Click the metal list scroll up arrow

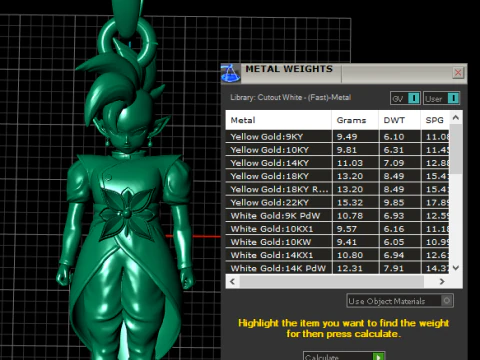(x=456, y=118)
